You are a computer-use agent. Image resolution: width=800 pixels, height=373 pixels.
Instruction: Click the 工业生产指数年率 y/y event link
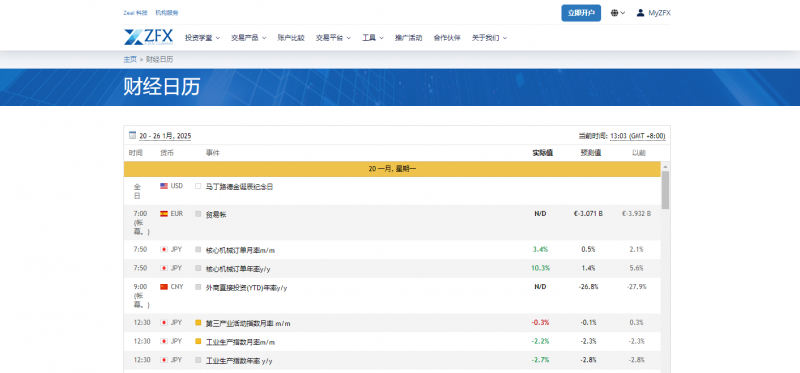click(239, 361)
